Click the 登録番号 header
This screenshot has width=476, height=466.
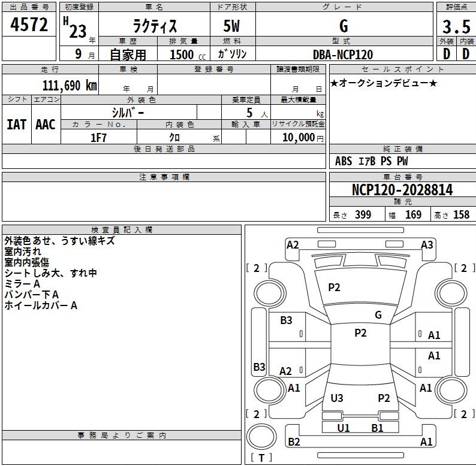(214, 69)
